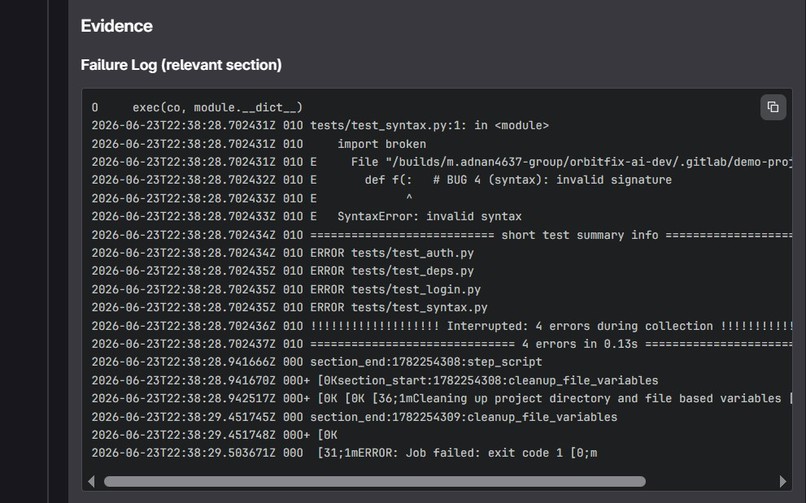Click 'SyntaxError: invalid syntax' line

[x=307, y=216]
